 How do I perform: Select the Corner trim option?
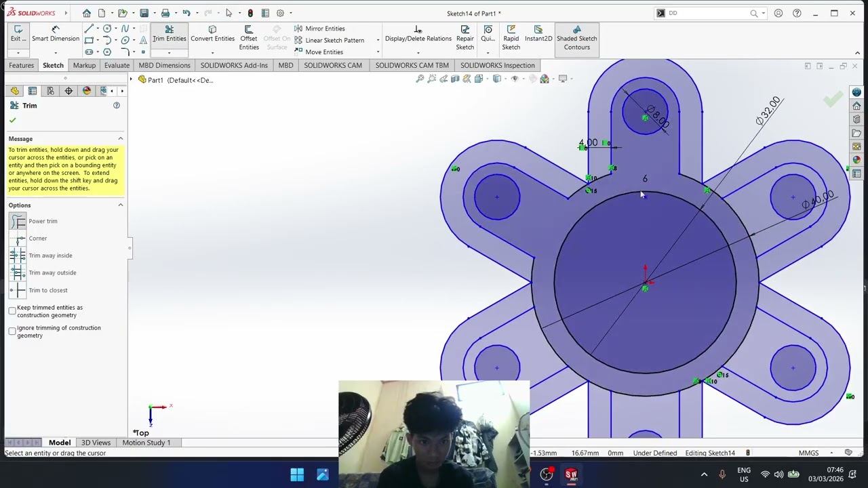point(28,239)
